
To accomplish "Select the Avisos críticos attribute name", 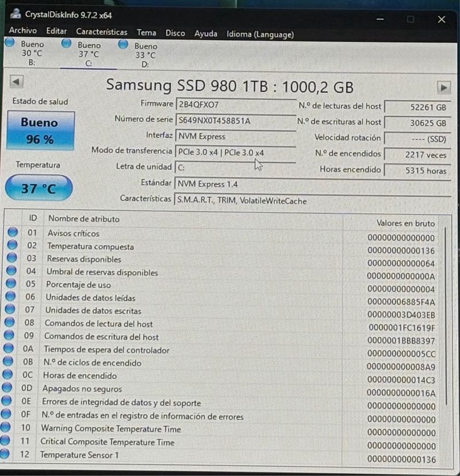I will point(74,233).
